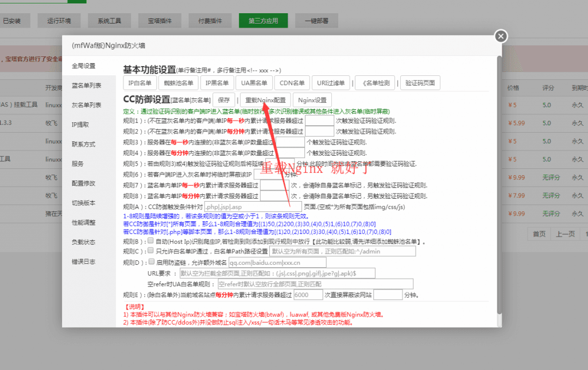Open the 付费插件 tab

click(x=210, y=21)
